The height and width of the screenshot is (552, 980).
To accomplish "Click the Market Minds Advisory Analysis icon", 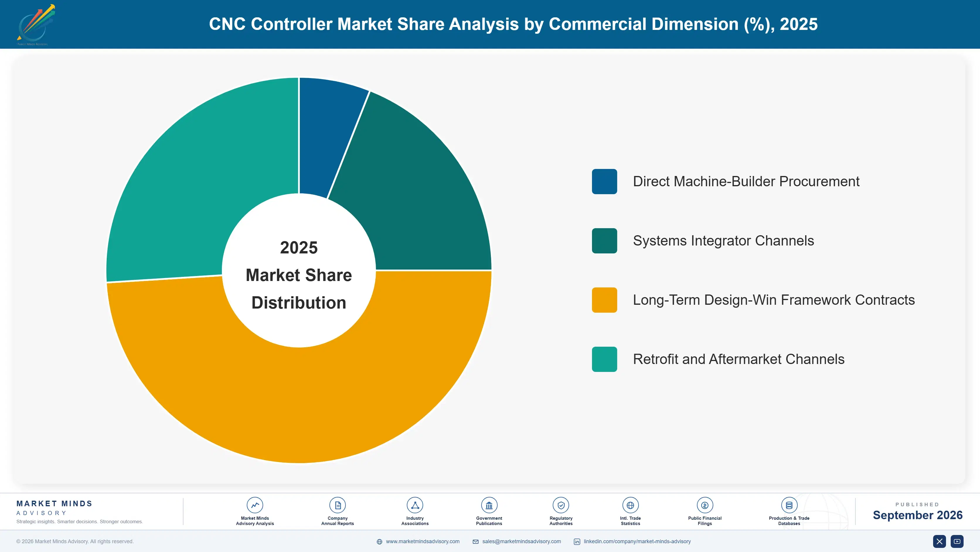I will (x=254, y=505).
